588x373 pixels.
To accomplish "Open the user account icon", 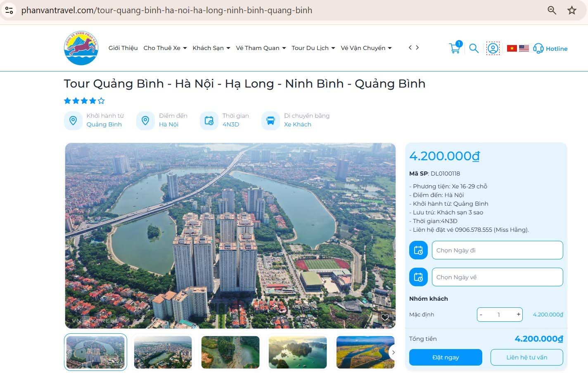I will (x=493, y=48).
